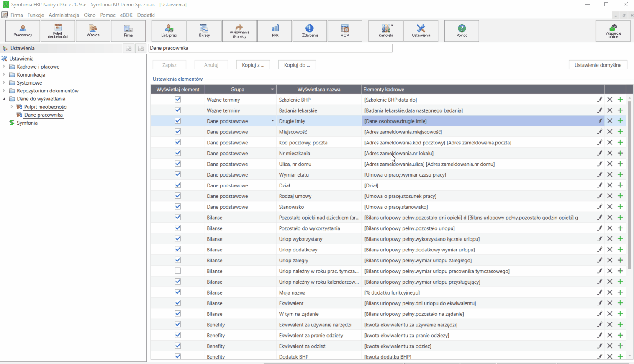Screen dimensions: 634x364
Task: Open the Pomoc toolbar button
Action: pos(462,31)
